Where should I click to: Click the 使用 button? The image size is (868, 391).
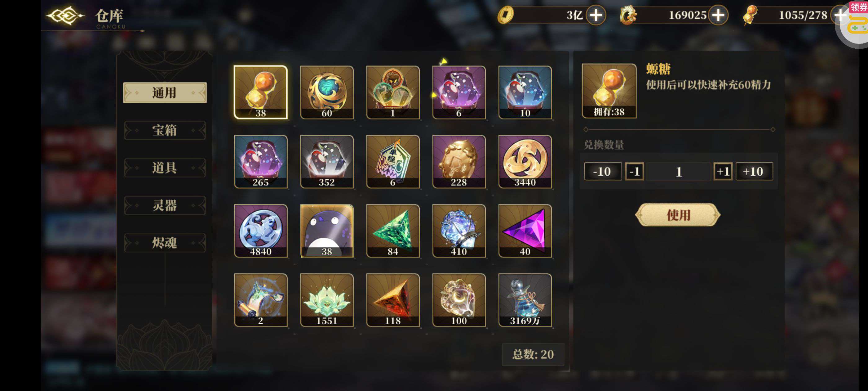pos(678,215)
